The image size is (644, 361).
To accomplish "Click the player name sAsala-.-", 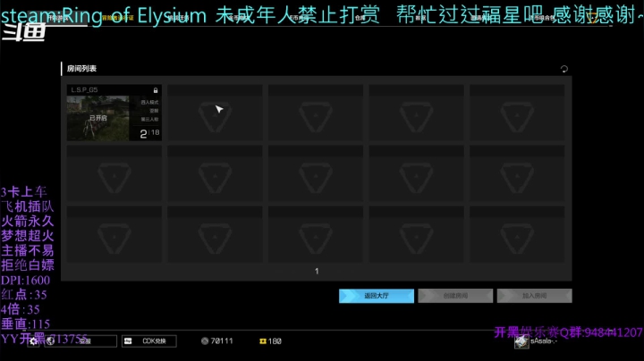I will pos(544,341).
